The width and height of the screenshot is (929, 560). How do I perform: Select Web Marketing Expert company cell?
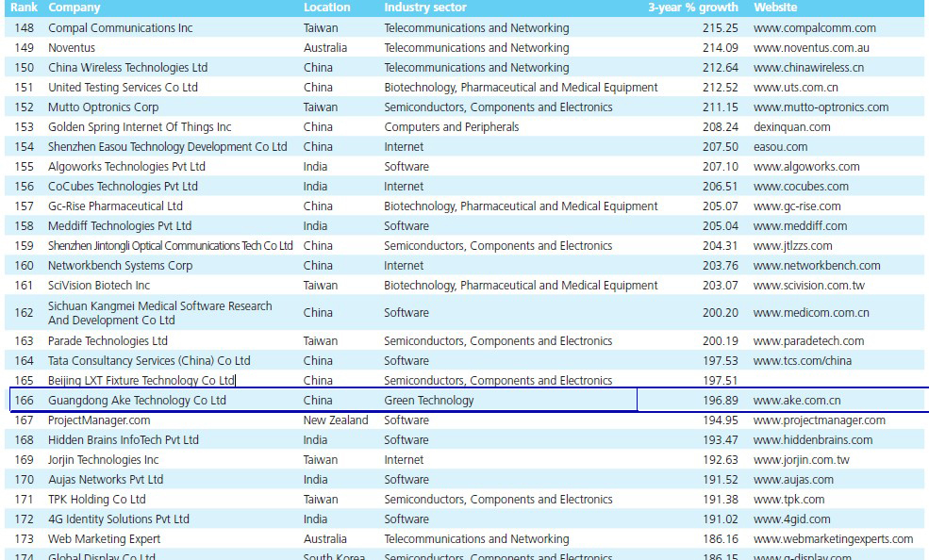click(105, 539)
